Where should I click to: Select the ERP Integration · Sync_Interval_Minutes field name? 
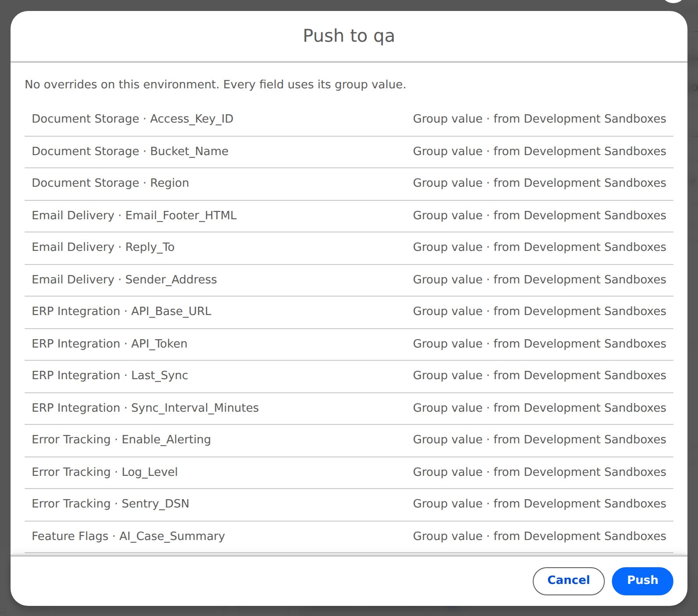145,408
